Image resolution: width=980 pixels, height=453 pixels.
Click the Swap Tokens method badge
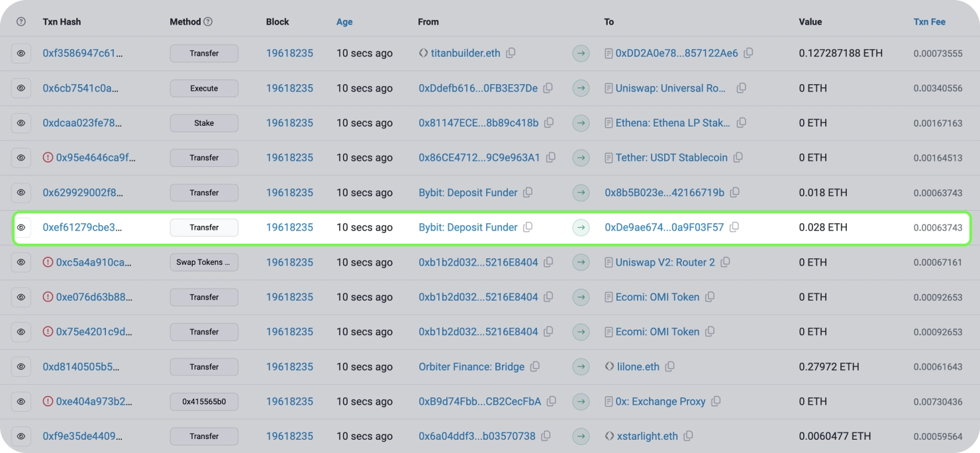[x=204, y=262]
